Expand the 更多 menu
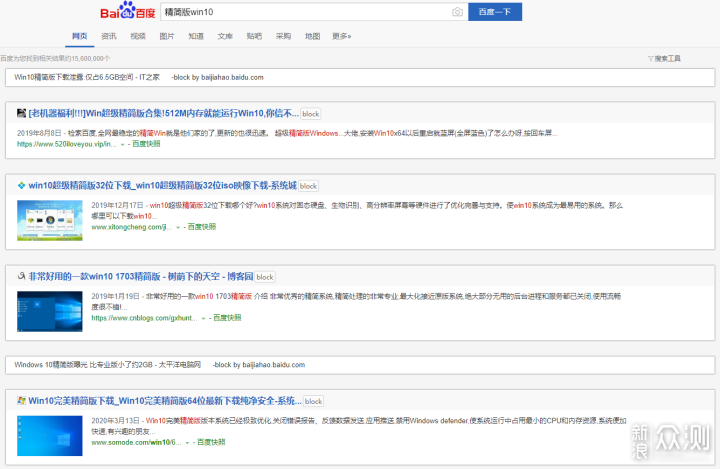This screenshot has height=469, width=720. (342, 36)
